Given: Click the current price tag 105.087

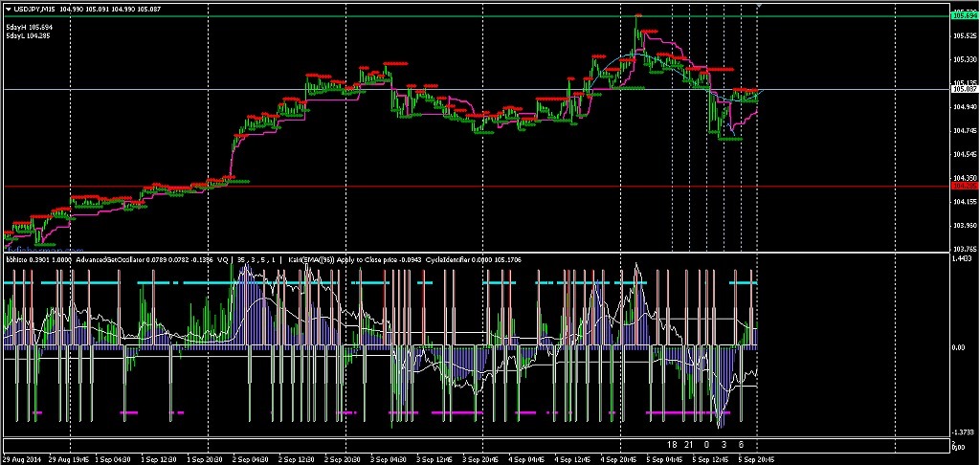Looking at the screenshot, I should pyautogui.click(x=965, y=89).
